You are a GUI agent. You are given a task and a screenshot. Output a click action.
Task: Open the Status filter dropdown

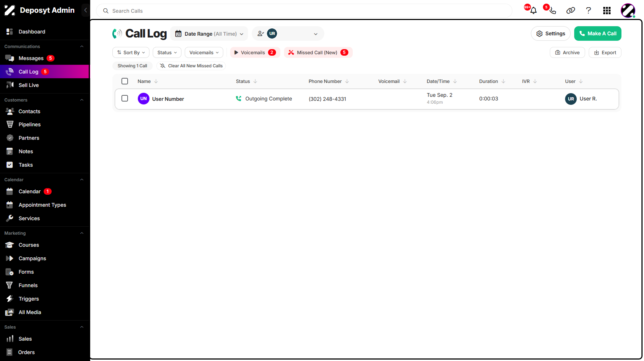tap(167, 52)
